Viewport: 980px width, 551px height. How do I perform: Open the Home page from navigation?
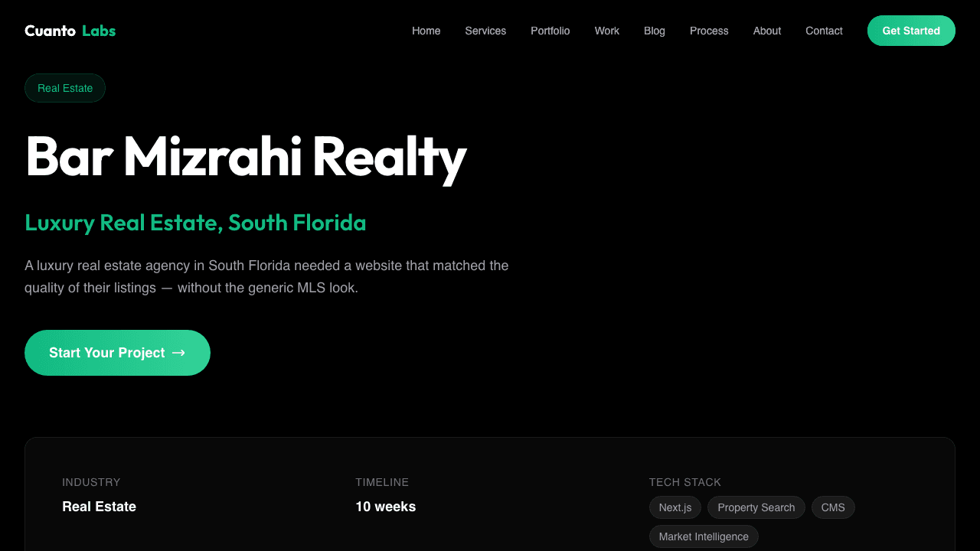(426, 31)
